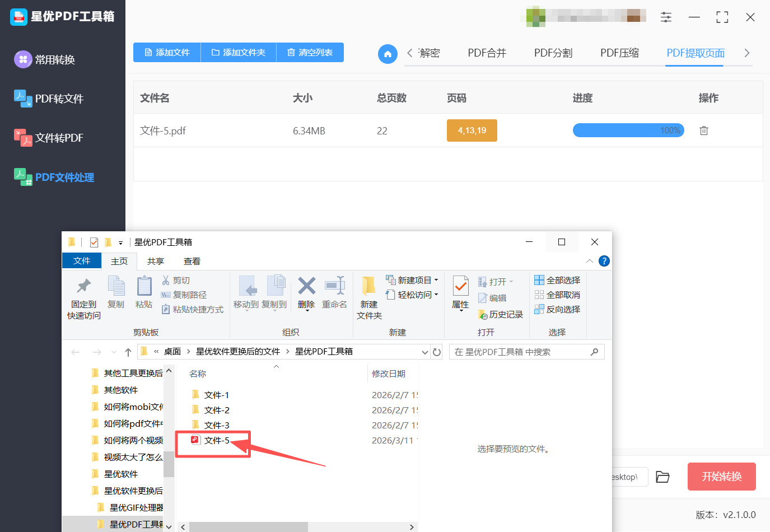Switch to the PDF提取页面 tab

coord(696,53)
